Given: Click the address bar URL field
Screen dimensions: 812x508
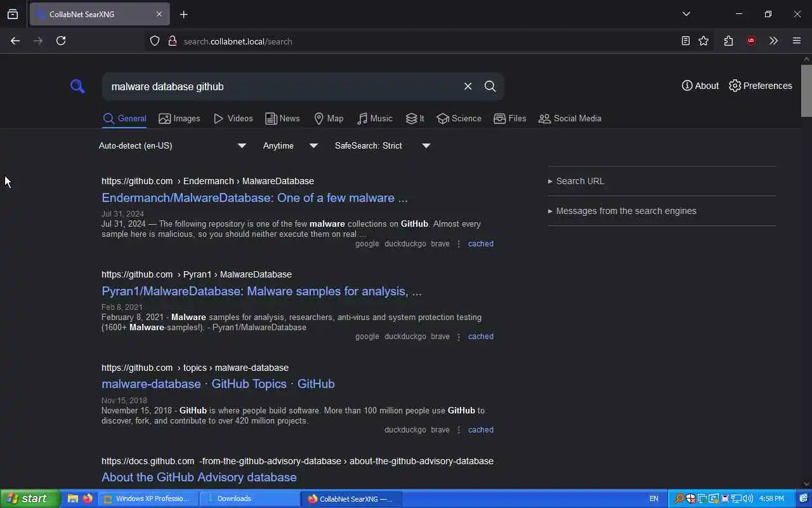Looking at the screenshot, I should pos(419,41).
